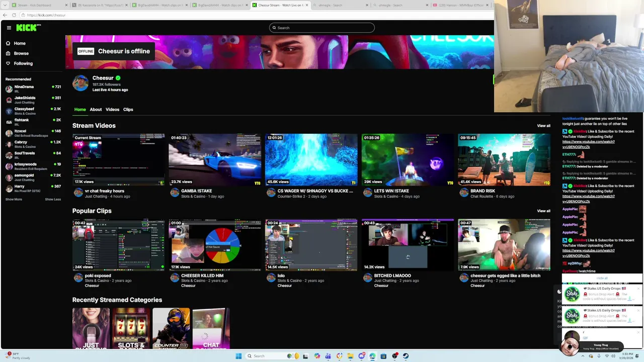The width and height of the screenshot is (644, 362).
Task: Collapse recommended list with Show Less
Action: (53, 199)
